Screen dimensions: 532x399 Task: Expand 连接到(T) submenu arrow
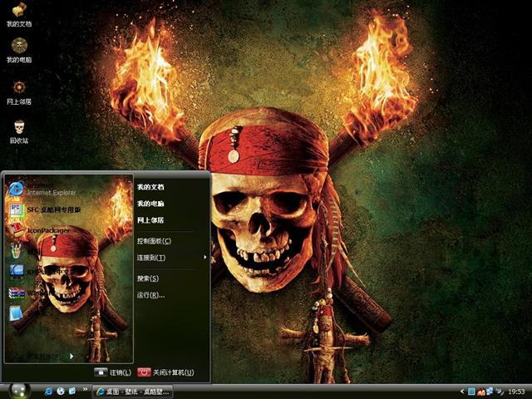pos(205,257)
